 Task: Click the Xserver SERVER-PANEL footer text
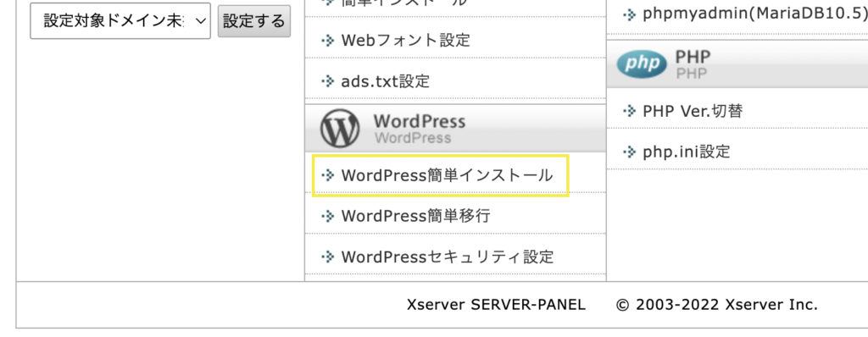pos(496,305)
